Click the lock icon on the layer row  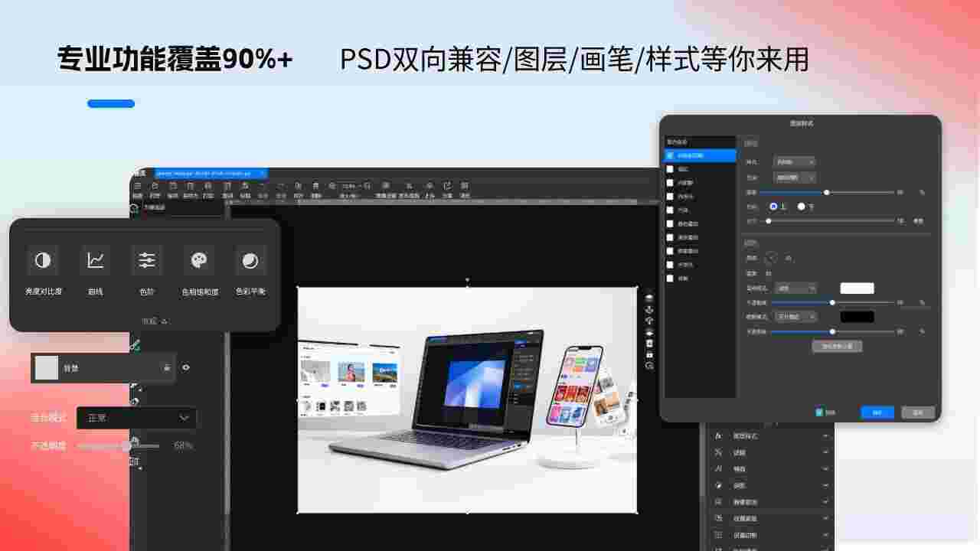(165, 367)
